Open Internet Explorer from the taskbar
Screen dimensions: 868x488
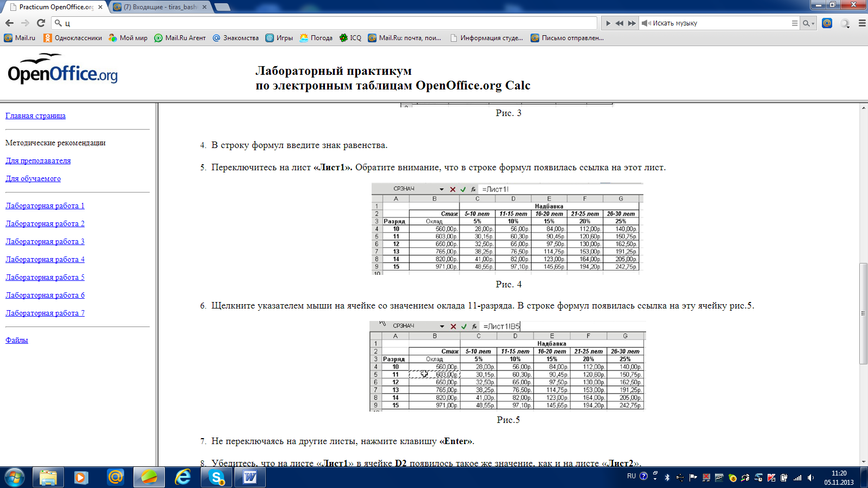(x=183, y=478)
